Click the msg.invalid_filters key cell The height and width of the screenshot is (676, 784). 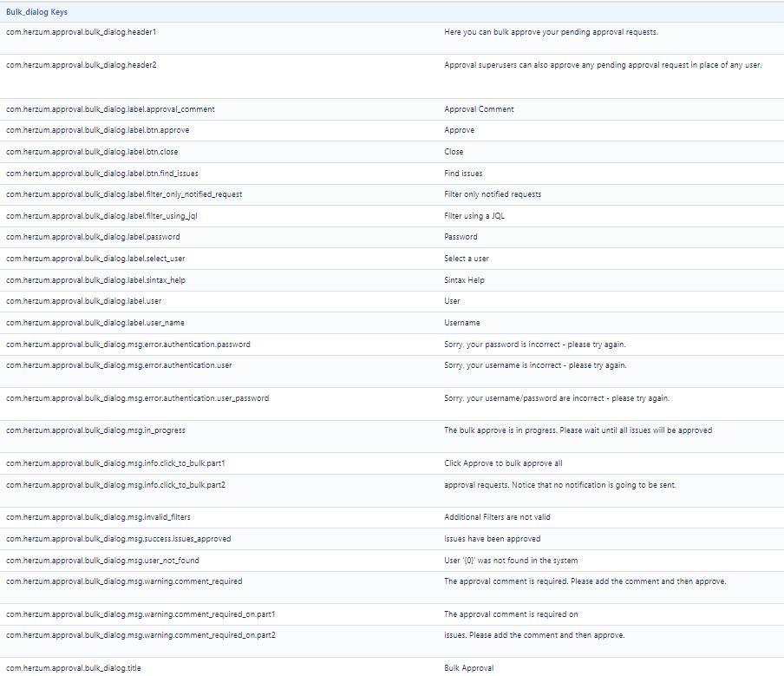[x=98, y=517]
